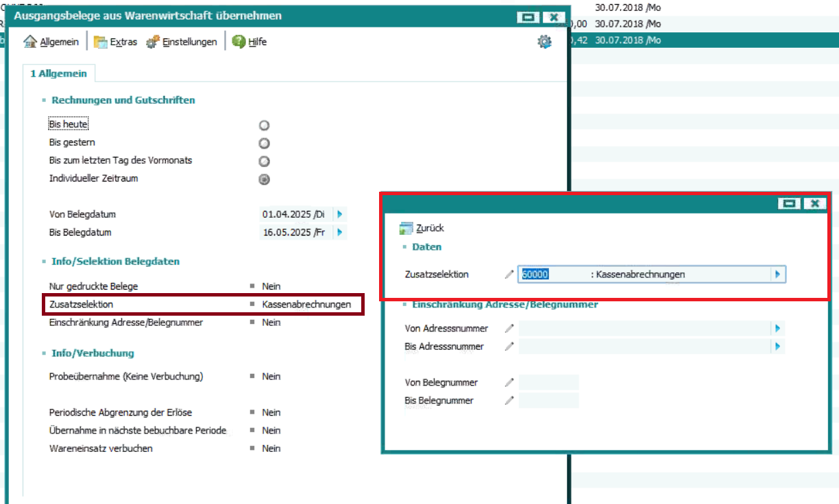Expand the Zusatzselektion lookup arrow
The height and width of the screenshot is (504, 839).
coord(777,275)
